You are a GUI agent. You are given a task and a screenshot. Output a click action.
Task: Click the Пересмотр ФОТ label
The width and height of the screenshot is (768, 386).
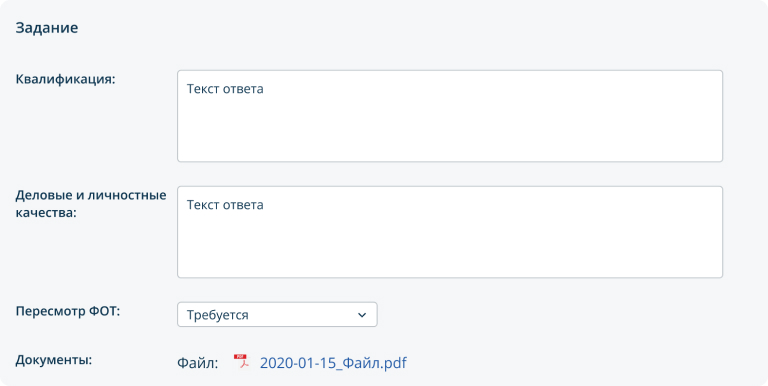68,312
